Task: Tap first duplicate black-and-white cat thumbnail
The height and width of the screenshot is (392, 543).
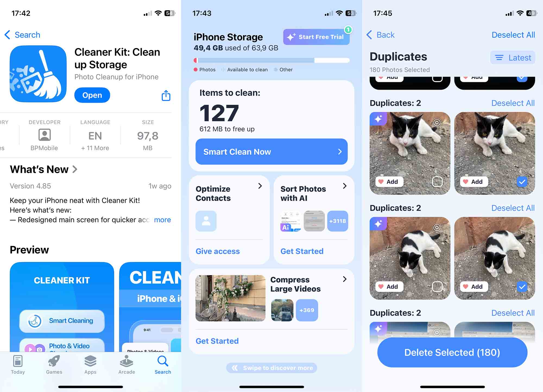Action: pos(409,152)
